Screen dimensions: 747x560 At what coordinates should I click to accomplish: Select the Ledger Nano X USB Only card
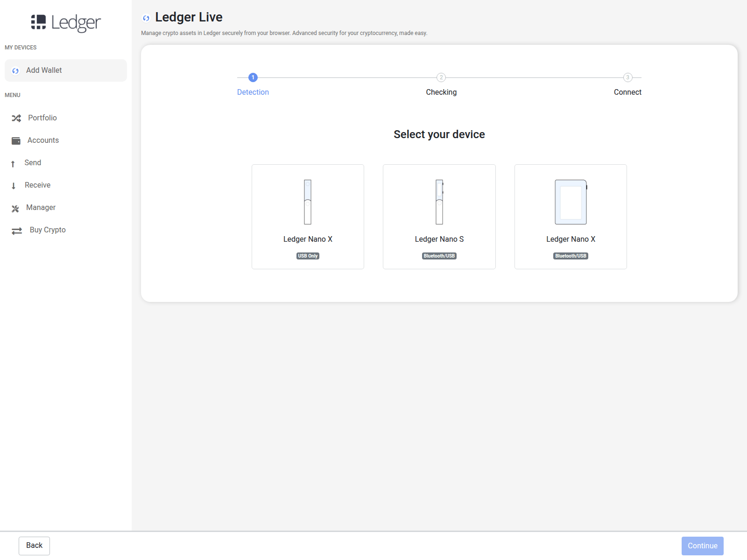[308, 217]
